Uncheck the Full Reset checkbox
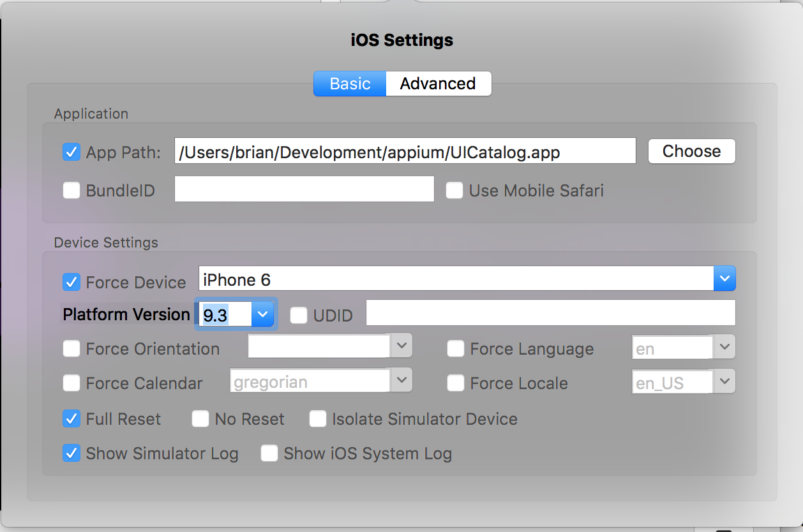 [71, 419]
